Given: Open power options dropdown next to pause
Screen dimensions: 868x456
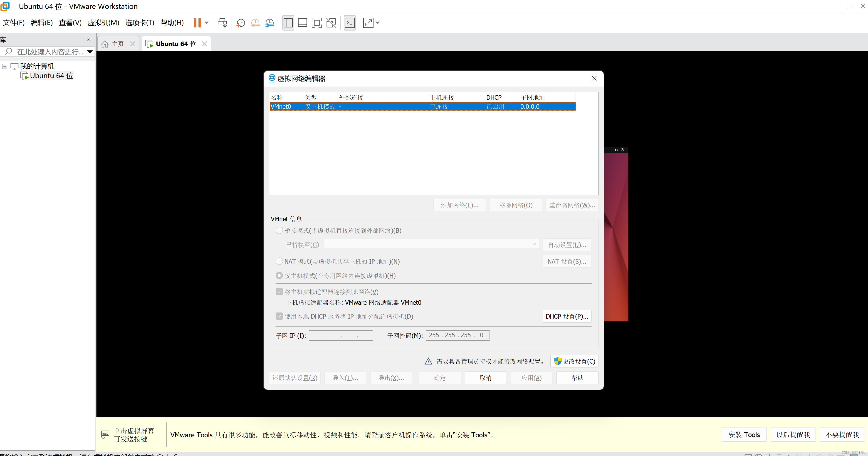Looking at the screenshot, I should coord(207,23).
